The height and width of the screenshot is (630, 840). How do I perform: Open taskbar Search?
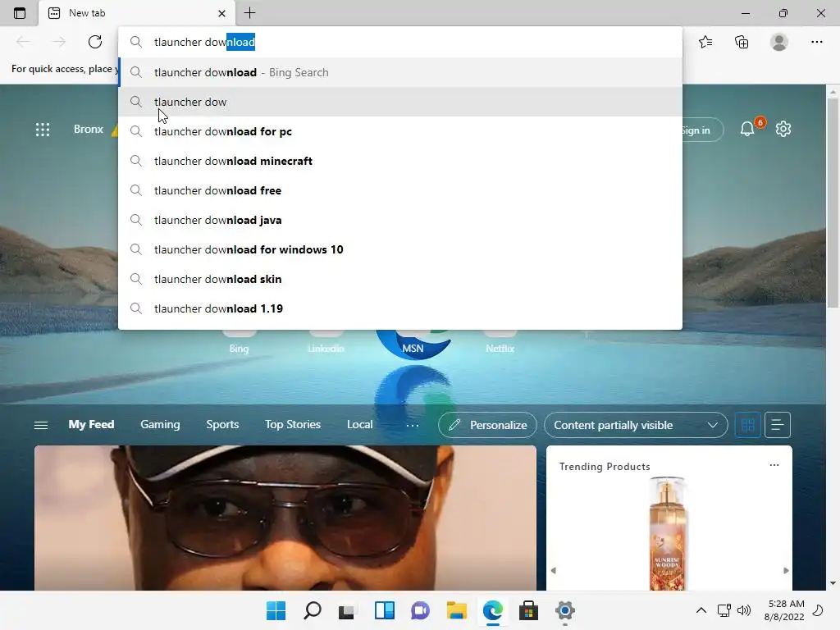(313, 610)
